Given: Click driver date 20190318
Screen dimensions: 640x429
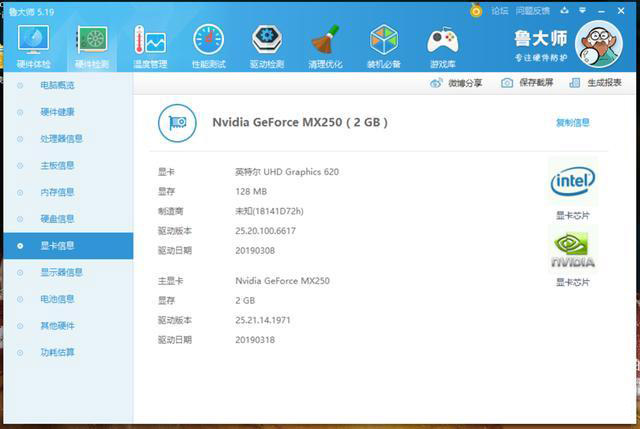Looking at the screenshot, I should 255,340.
